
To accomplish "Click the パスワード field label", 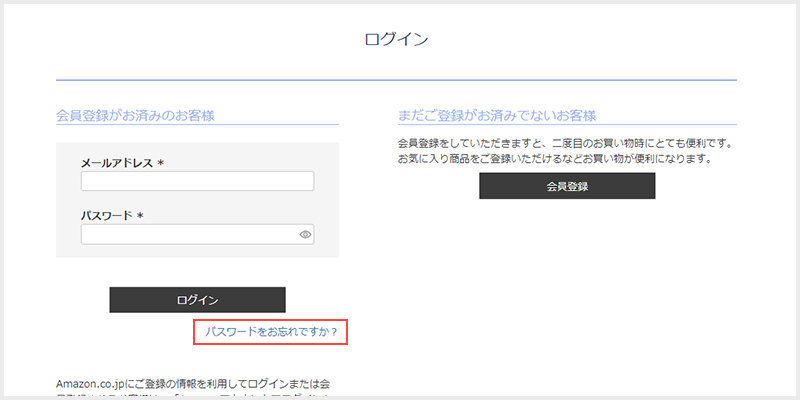I will tap(106, 215).
